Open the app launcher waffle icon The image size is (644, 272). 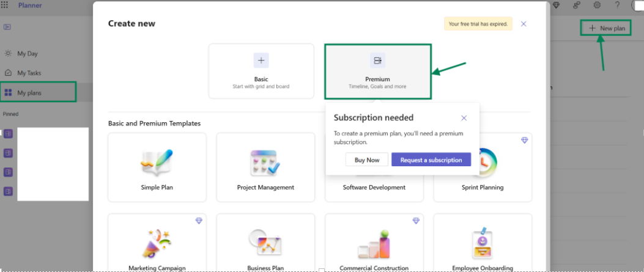[4, 5]
